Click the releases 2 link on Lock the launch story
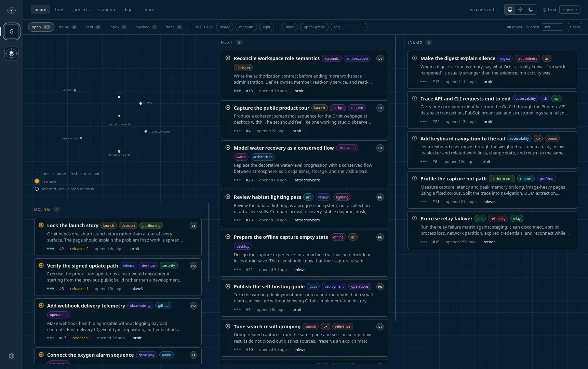The image size is (588, 369). pos(79,249)
